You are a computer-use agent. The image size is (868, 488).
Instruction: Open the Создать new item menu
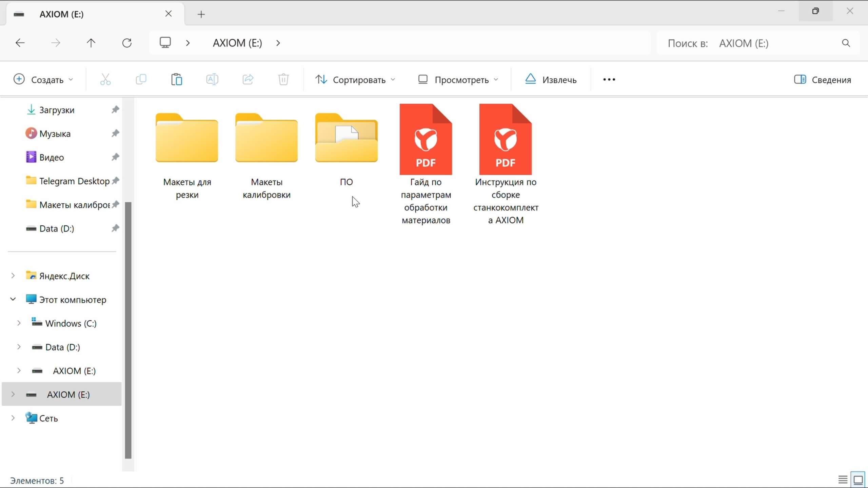43,80
